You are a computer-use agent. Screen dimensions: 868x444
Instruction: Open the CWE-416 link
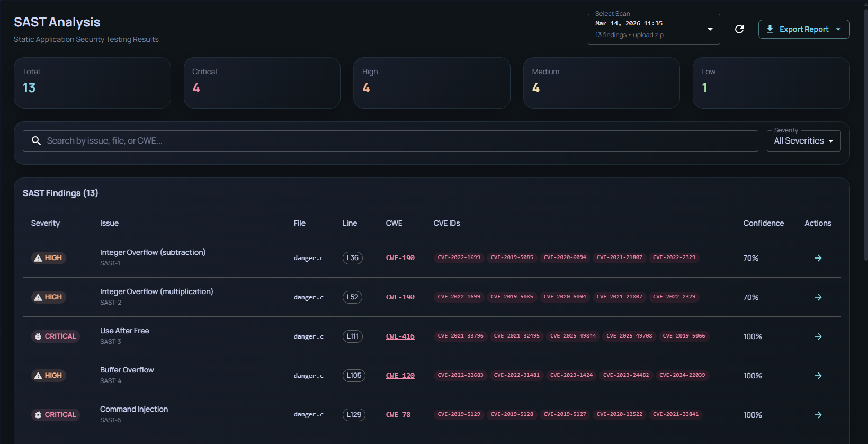400,336
